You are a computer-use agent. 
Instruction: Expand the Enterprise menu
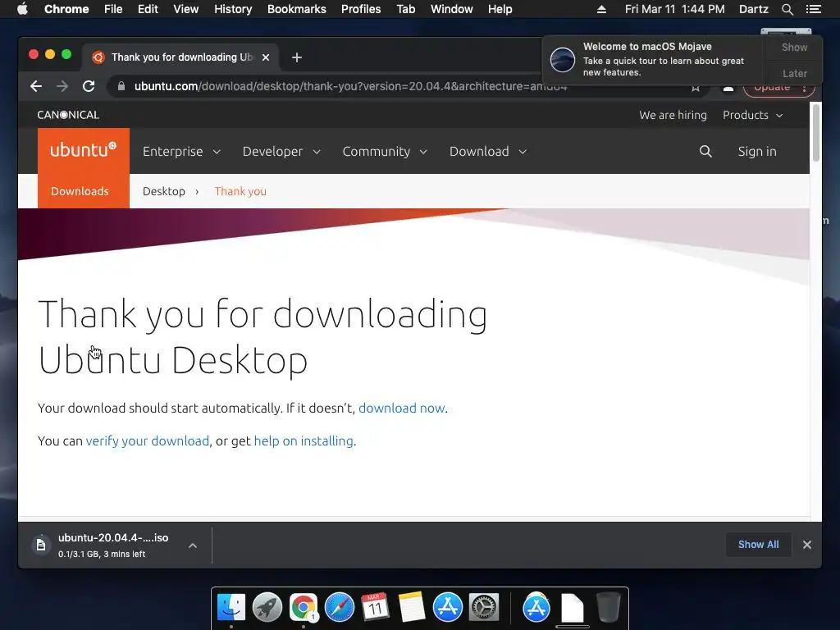point(181,152)
